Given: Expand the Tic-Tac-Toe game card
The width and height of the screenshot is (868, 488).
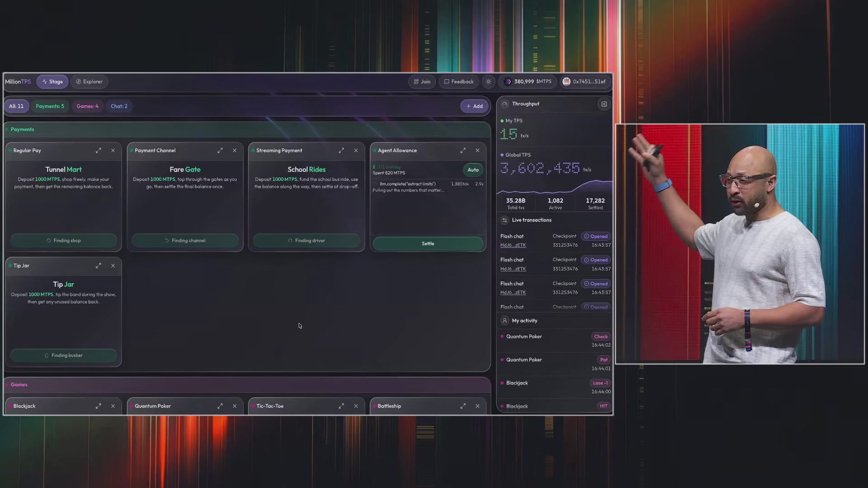Looking at the screenshot, I should click(x=341, y=406).
